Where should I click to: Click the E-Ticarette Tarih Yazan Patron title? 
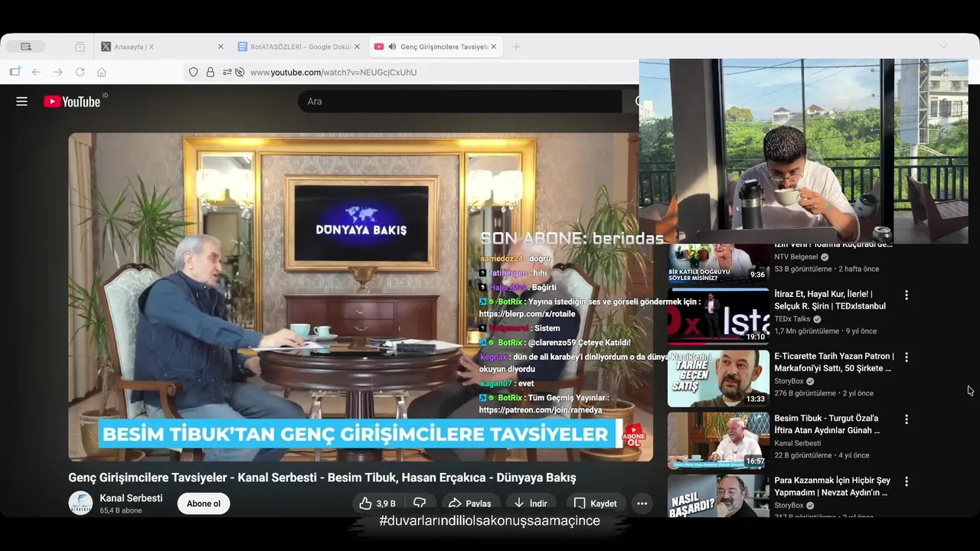click(x=834, y=362)
